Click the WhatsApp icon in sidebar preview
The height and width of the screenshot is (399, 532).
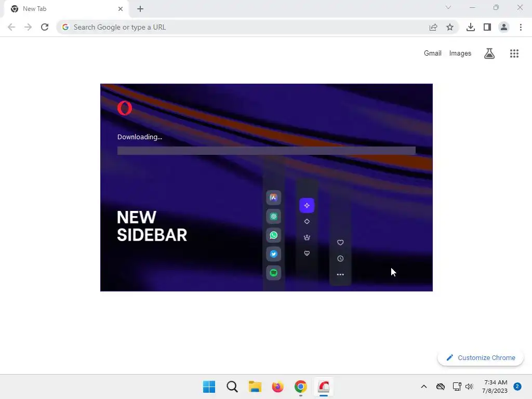click(273, 235)
